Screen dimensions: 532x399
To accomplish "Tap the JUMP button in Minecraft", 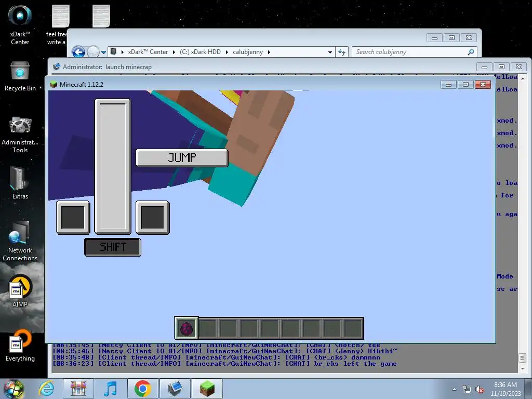I will (x=182, y=158).
